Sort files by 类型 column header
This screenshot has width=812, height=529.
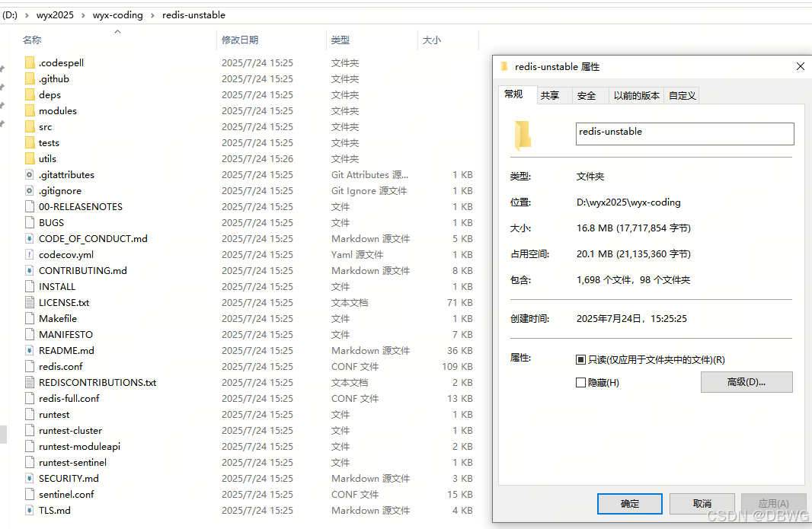tap(340, 40)
